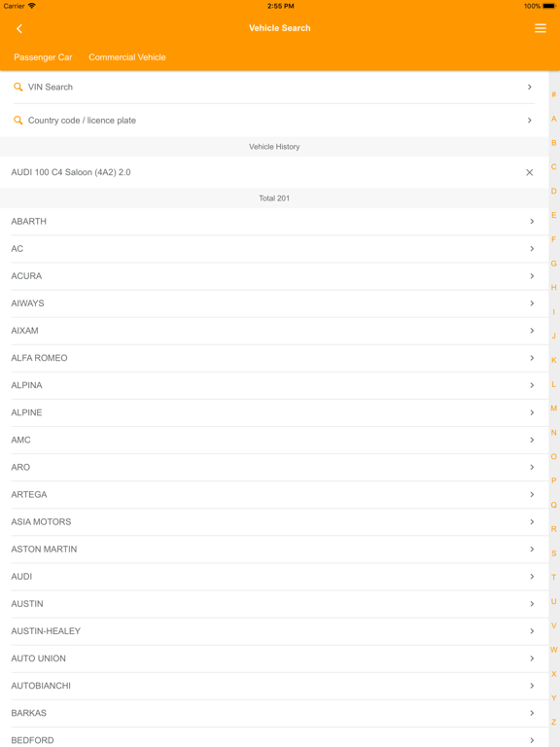
Task: Select the AC make
Action: pyautogui.click(x=274, y=249)
